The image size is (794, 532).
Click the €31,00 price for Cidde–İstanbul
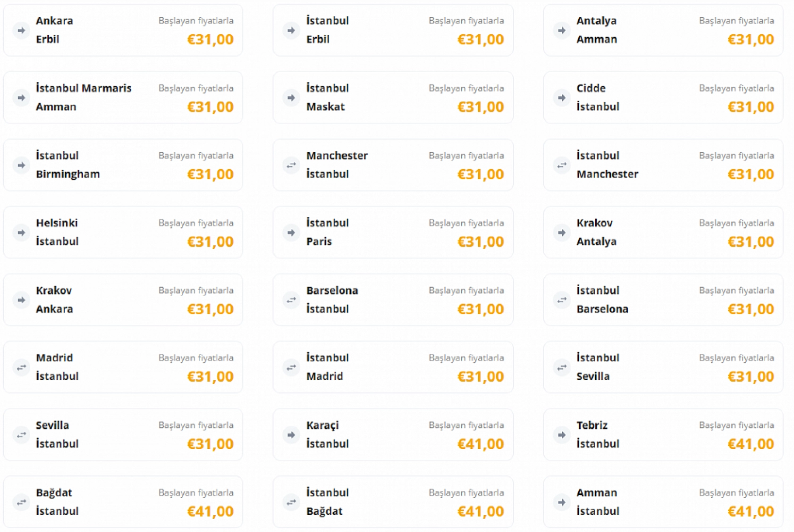[x=751, y=107]
